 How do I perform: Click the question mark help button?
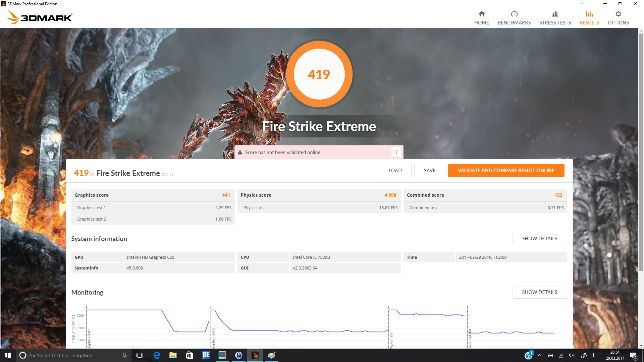point(396,152)
